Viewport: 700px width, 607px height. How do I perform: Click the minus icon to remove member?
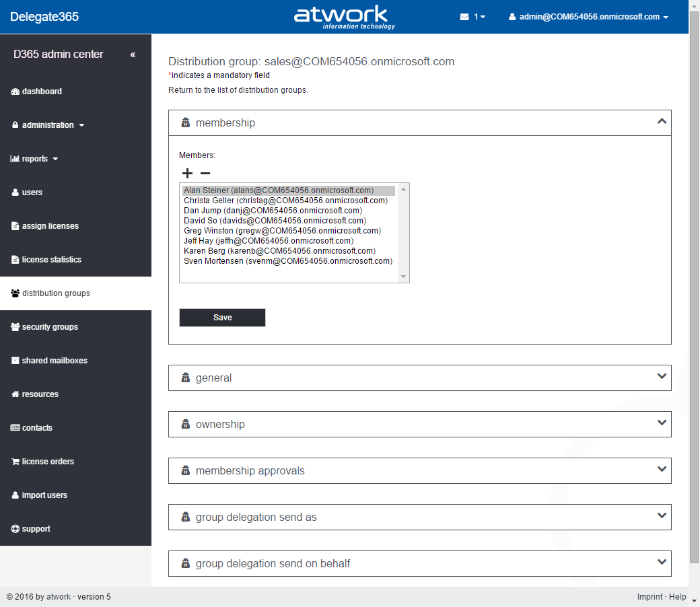point(205,174)
